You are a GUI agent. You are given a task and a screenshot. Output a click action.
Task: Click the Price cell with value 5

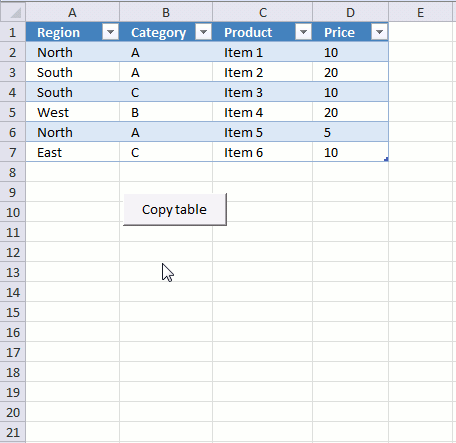tap(350, 132)
